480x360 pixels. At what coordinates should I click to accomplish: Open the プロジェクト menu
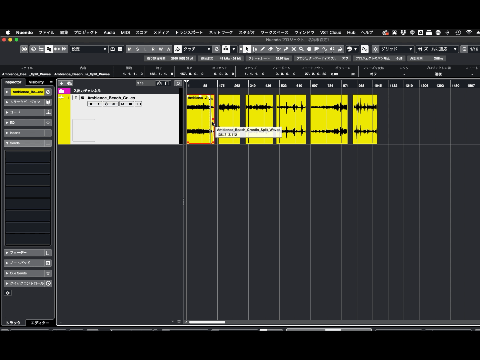tap(86, 32)
